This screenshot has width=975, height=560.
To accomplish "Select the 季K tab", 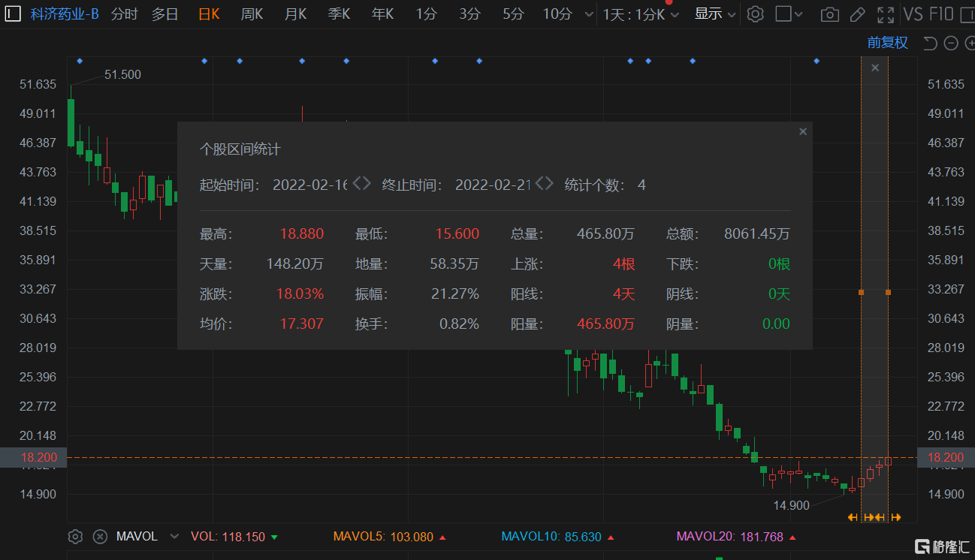I will click(x=339, y=14).
